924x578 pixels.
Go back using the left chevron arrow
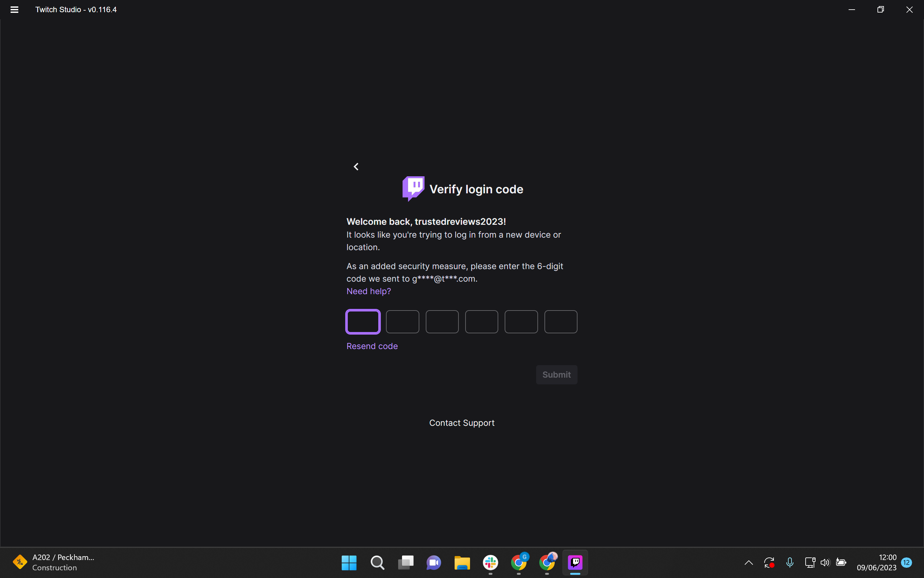click(356, 167)
